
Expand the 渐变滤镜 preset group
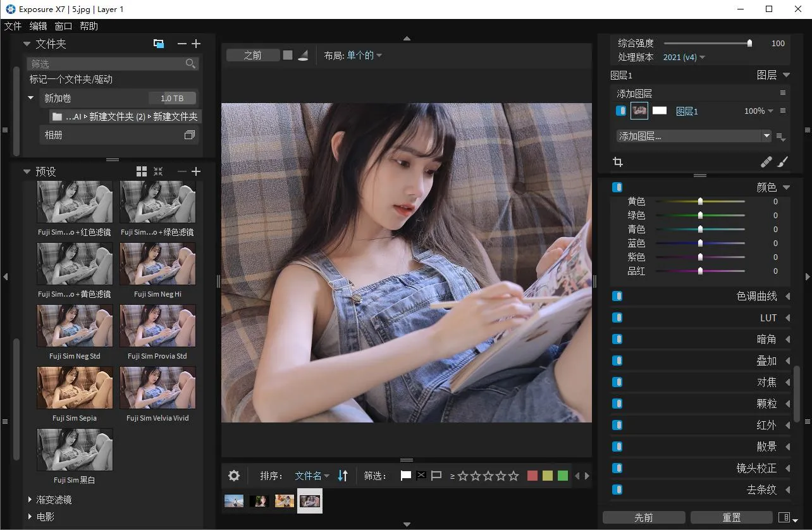coord(30,500)
